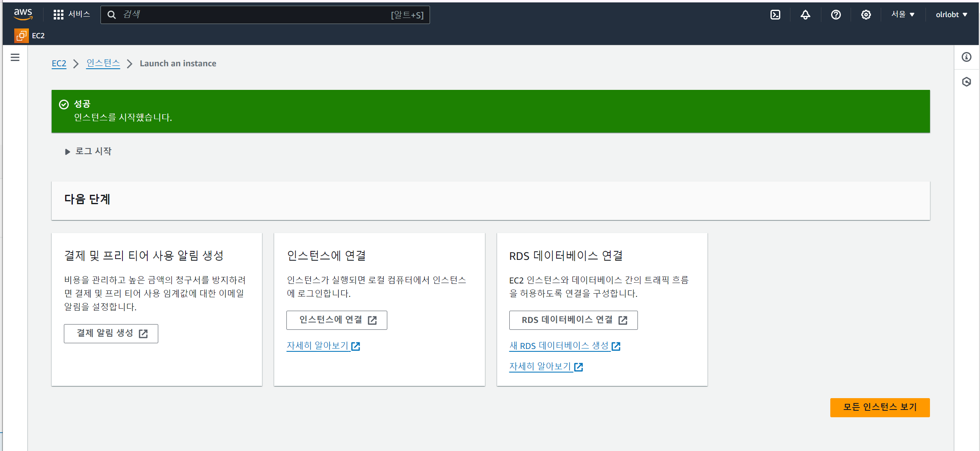Click EC2 breadcrumb link
Screen dimensions: 980x451
point(59,63)
